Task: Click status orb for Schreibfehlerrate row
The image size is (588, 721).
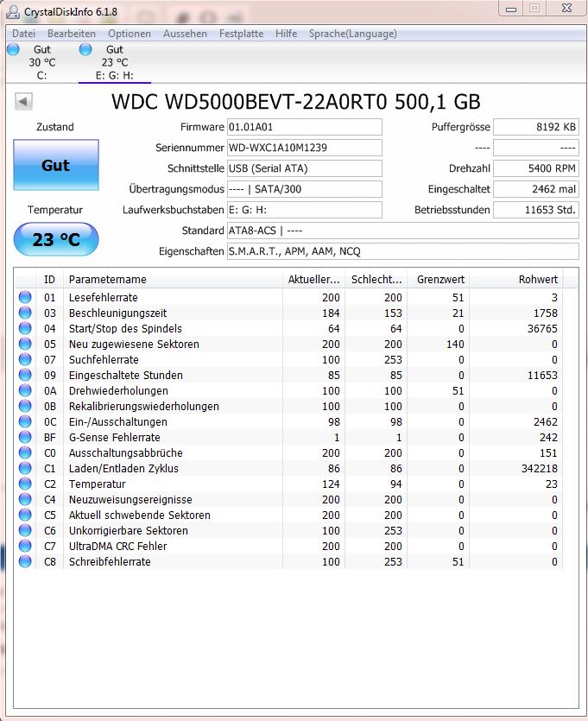Action: 25,561
